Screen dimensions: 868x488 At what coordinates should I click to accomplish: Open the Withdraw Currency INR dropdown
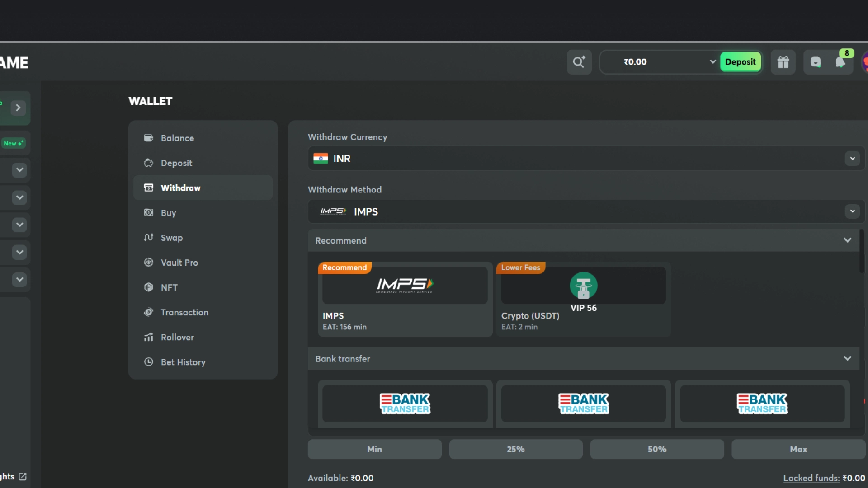pos(852,159)
